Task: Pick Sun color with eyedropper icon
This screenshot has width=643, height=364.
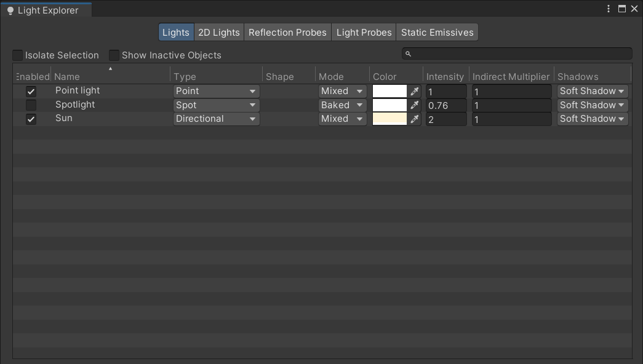Action: coord(415,119)
